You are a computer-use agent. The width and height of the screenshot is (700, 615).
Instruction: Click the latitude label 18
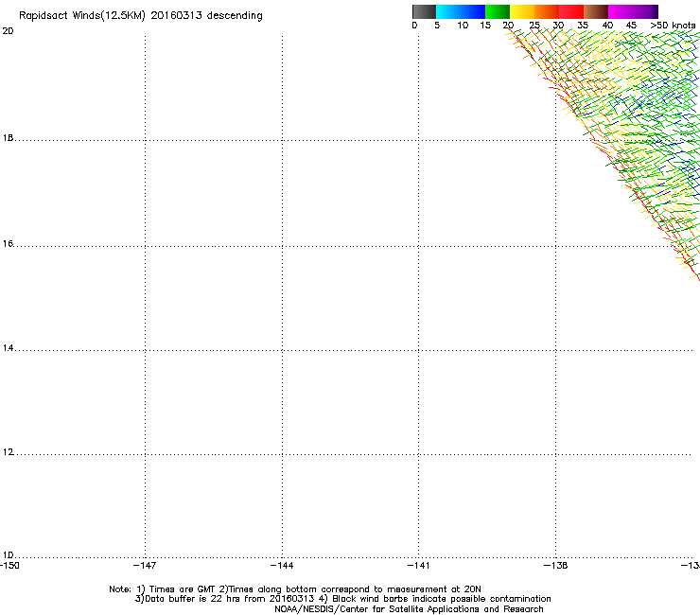tap(8, 138)
